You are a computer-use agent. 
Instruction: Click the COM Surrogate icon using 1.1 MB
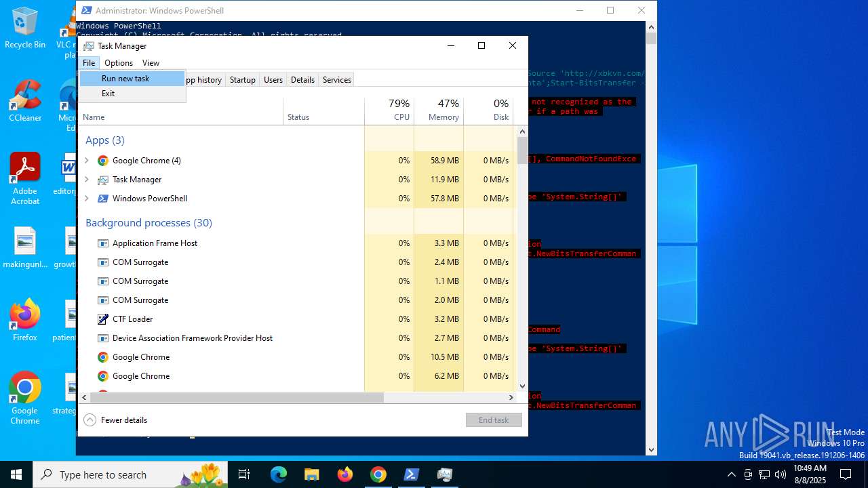pyautogui.click(x=103, y=281)
